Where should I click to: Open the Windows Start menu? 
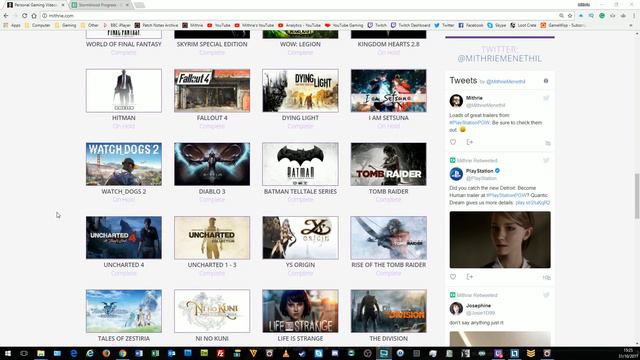tap(8, 353)
